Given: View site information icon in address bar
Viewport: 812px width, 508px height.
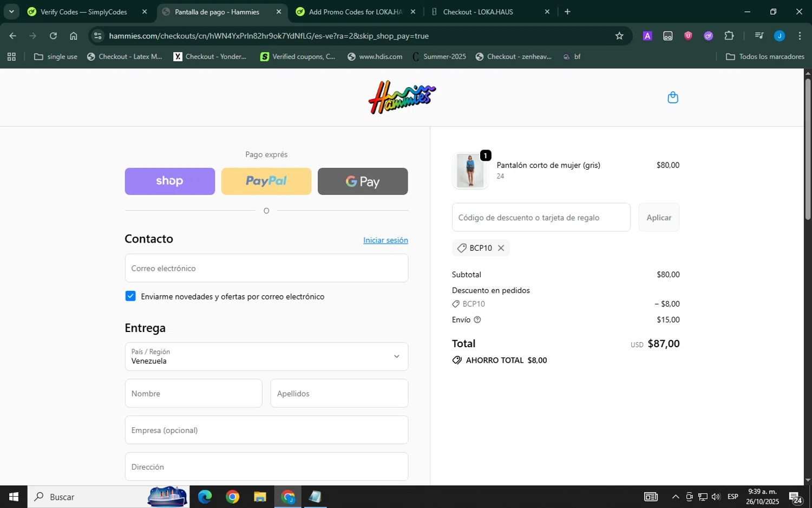Looking at the screenshot, I should [x=97, y=36].
